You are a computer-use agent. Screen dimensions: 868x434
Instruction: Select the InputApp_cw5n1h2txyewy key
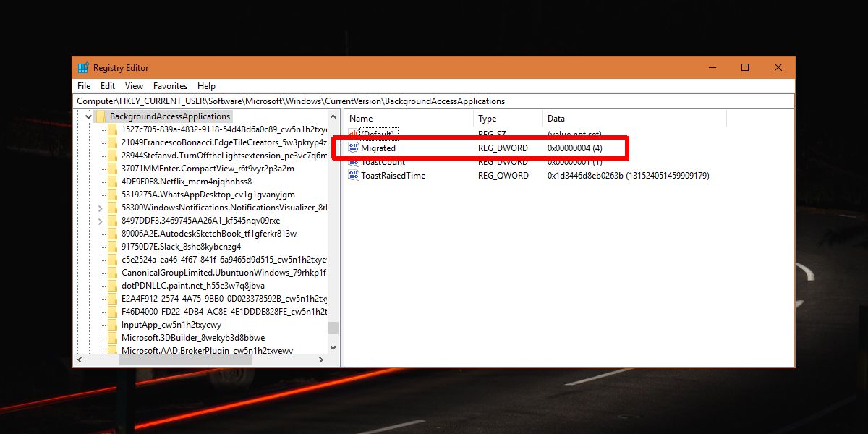(x=171, y=324)
